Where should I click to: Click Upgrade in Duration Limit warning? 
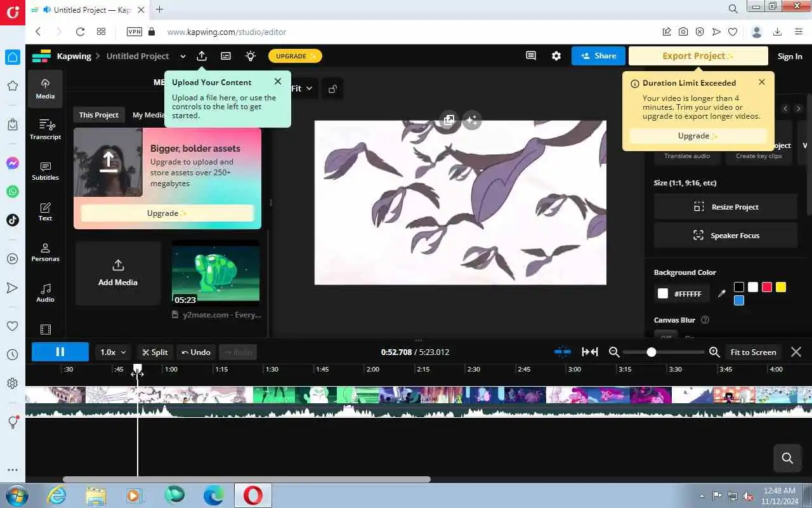click(698, 136)
